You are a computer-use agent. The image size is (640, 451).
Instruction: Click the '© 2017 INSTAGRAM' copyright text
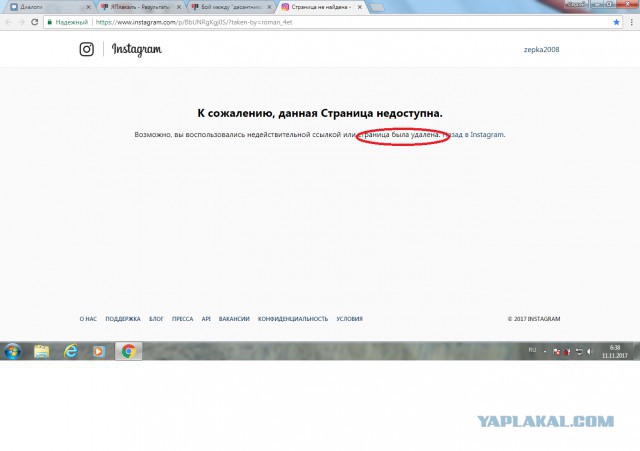click(x=534, y=319)
